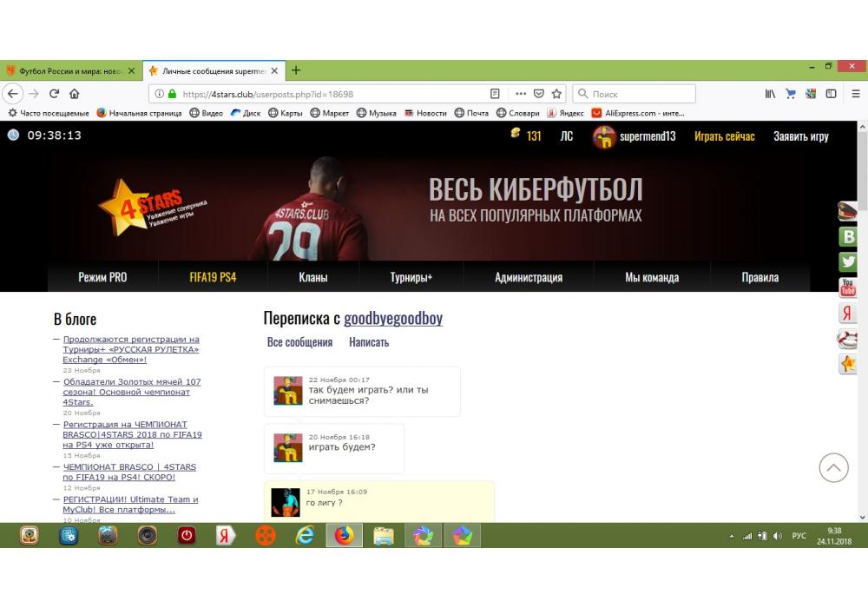Open blog post Обладатели Золотых мячей 107 сезона

click(x=132, y=392)
